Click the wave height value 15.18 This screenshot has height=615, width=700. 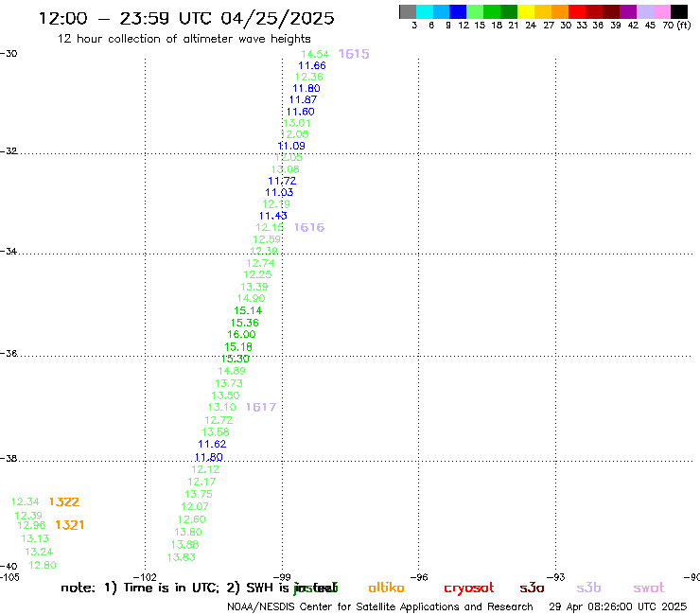click(238, 347)
